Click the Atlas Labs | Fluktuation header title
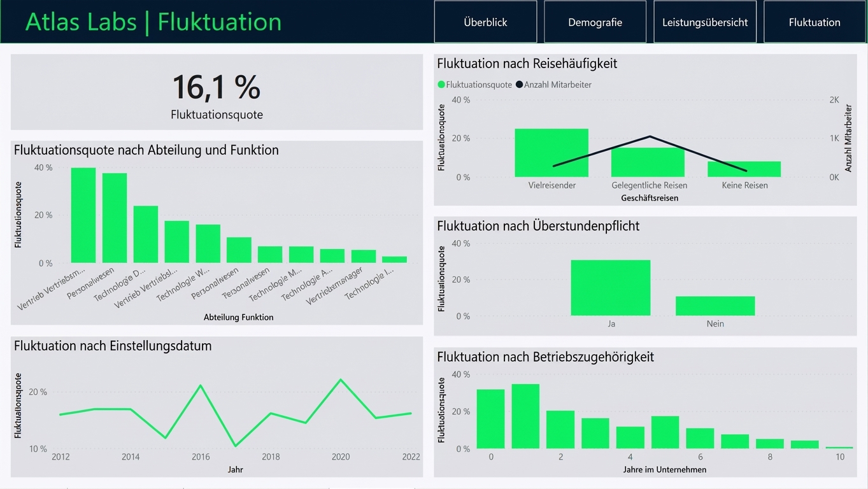This screenshot has width=868, height=489. point(153,22)
